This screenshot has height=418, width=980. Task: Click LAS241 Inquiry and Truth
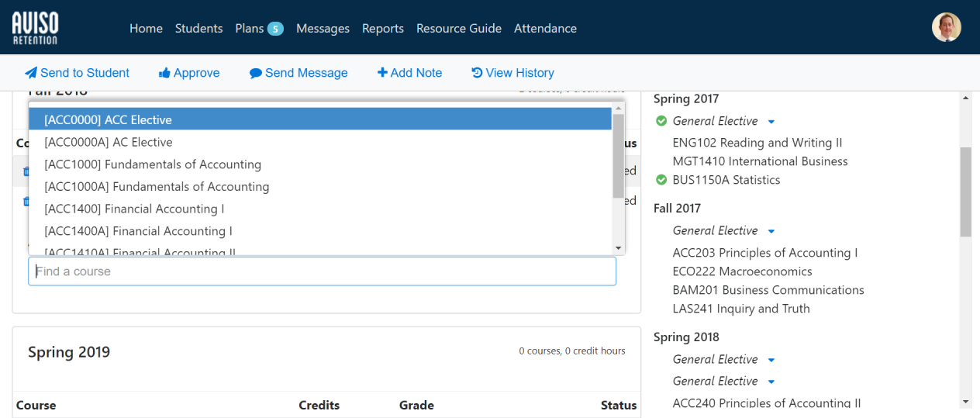coord(741,309)
